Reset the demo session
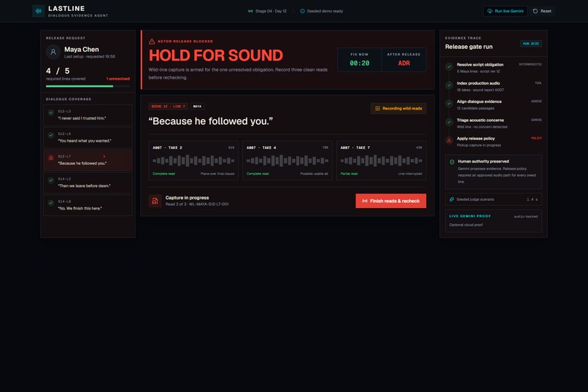This screenshot has width=588, height=392. pyautogui.click(x=542, y=11)
